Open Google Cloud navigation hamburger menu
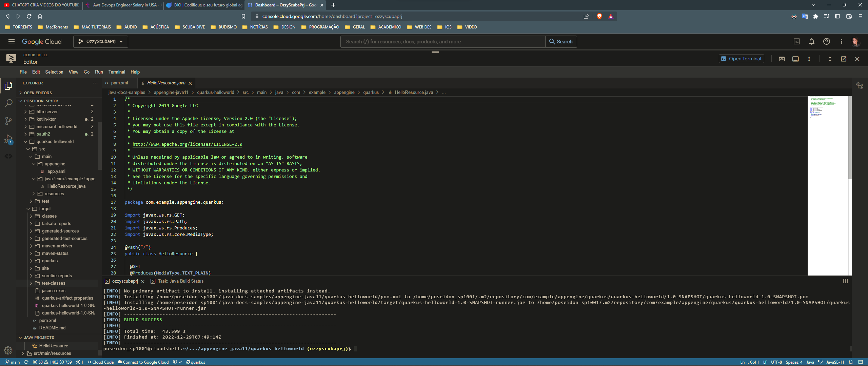The image size is (868, 366). coord(12,41)
